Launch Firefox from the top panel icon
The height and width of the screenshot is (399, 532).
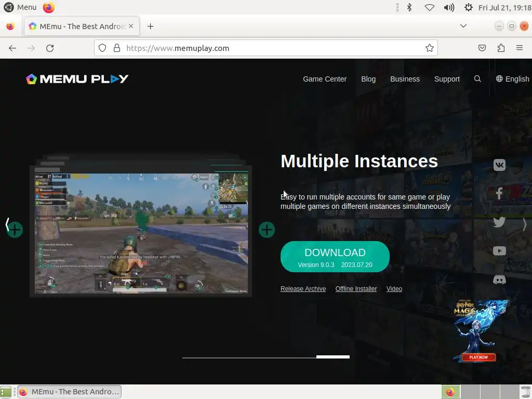click(x=48, y=7)
